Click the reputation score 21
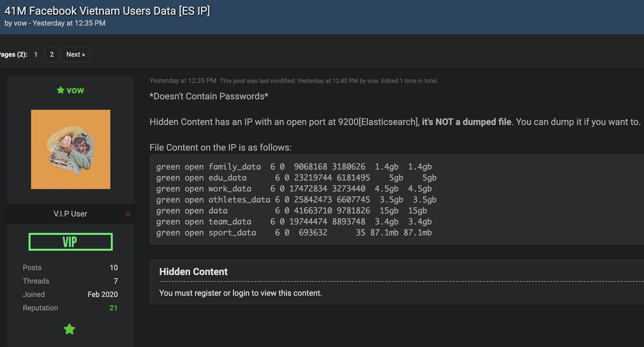This screenshot has height=347, width=644. (x=113, y=308)
